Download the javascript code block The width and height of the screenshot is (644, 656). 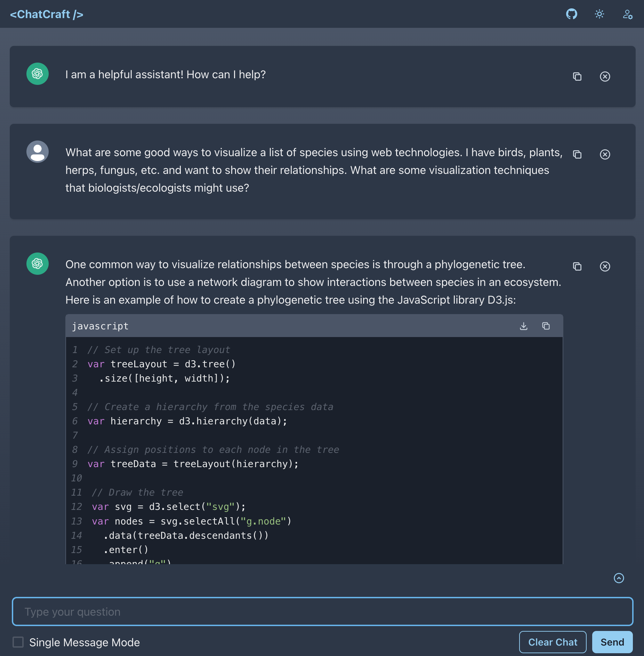523,326
